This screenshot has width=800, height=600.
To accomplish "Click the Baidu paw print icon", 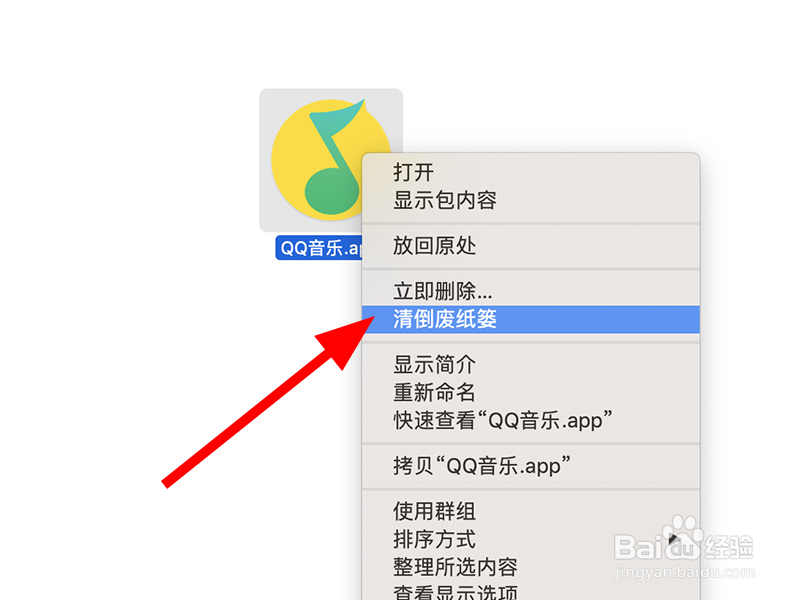I will pyautogui.click(x=683, y=536).
